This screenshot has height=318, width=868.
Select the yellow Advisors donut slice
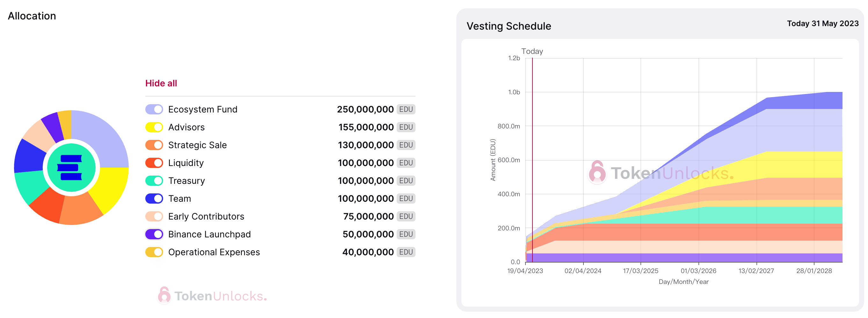pos(110,189)
